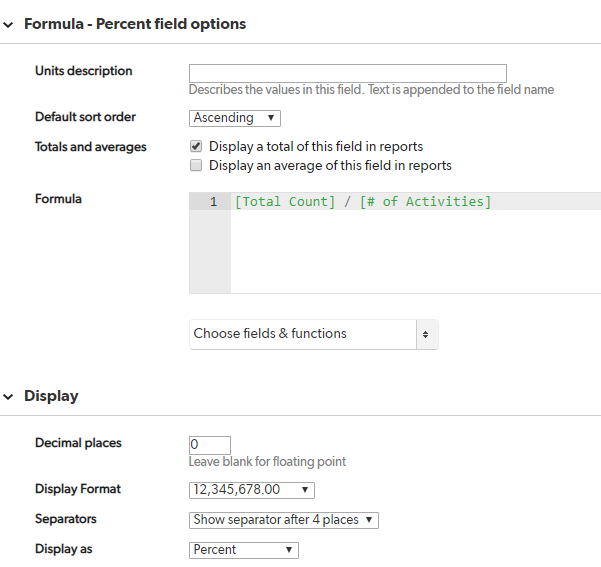Open the Display as Percent dropdown
This screenshot has width=601, height=567.
click(243, 550)
